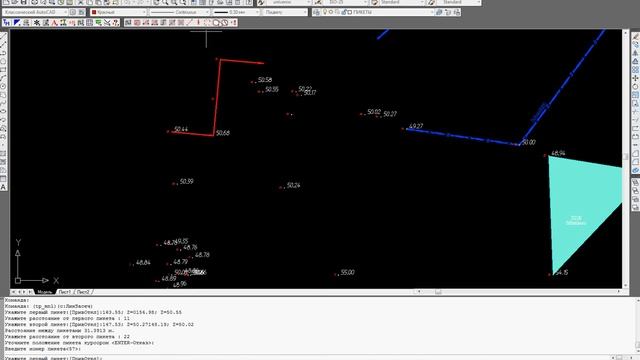The image size is (640, 360).
Task: Select the Table draw tool
Action: pyautogui.click(x=3, y=178)
